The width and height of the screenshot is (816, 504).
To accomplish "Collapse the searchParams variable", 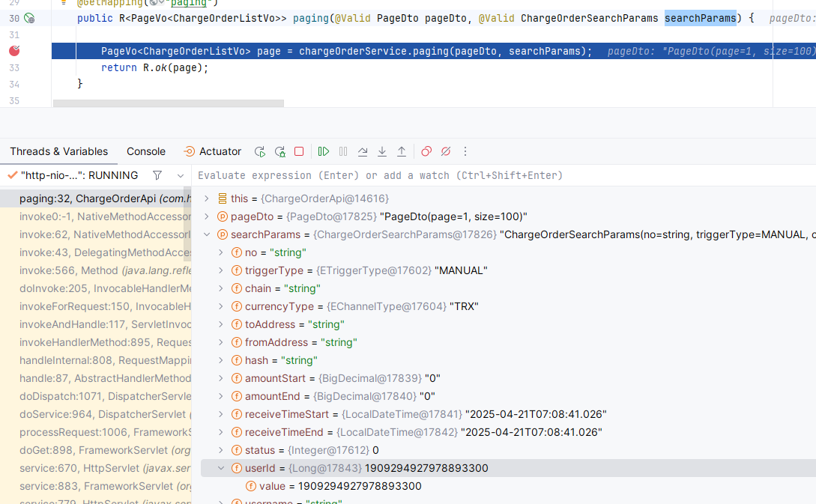I will 205,234.
